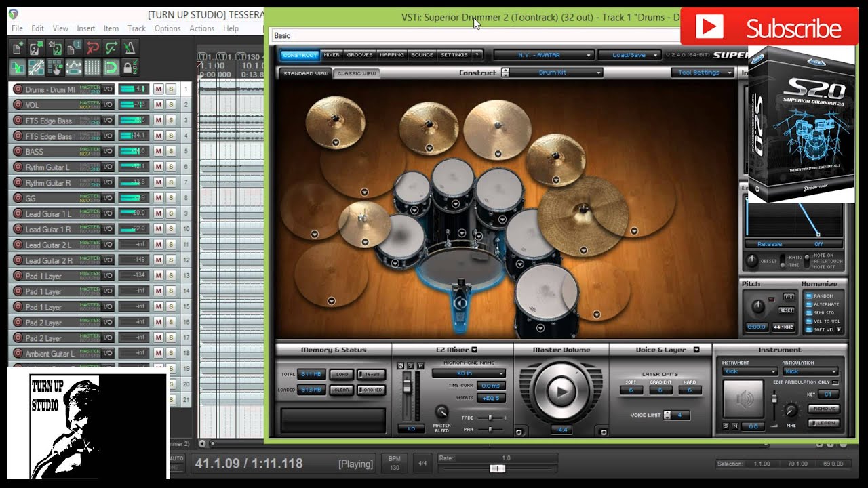Toggle the grid lines toolbar icon

point(93,67)
